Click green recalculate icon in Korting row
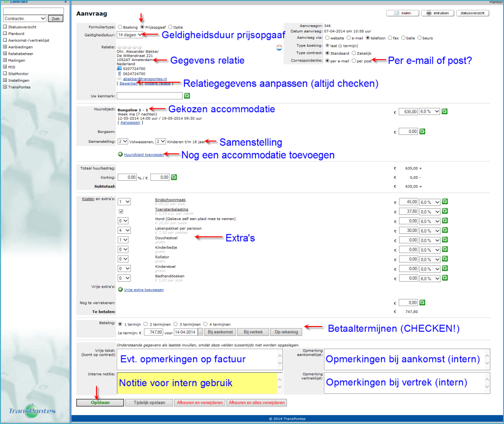The image size is (504, 424). click(x=174, y=177)
